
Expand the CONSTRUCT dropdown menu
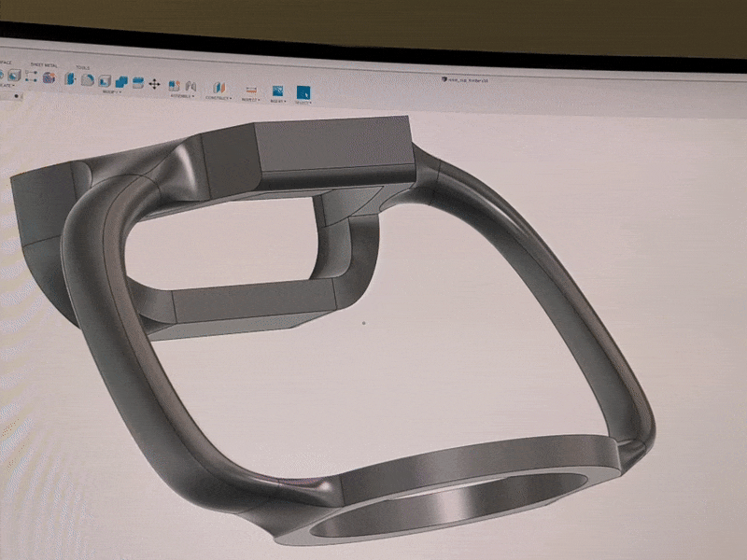coord(218,97)
